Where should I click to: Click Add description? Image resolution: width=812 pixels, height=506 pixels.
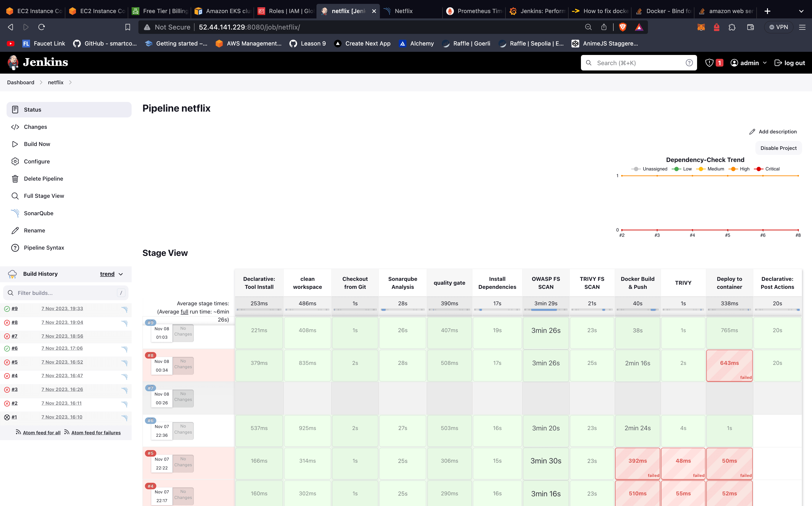pyautogui.click(x=773, y=132)
